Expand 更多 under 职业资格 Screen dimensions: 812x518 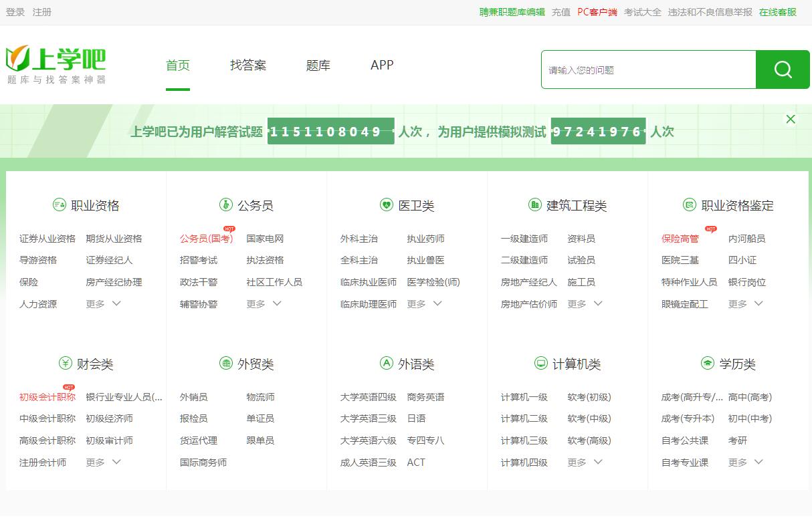(103, 304)
